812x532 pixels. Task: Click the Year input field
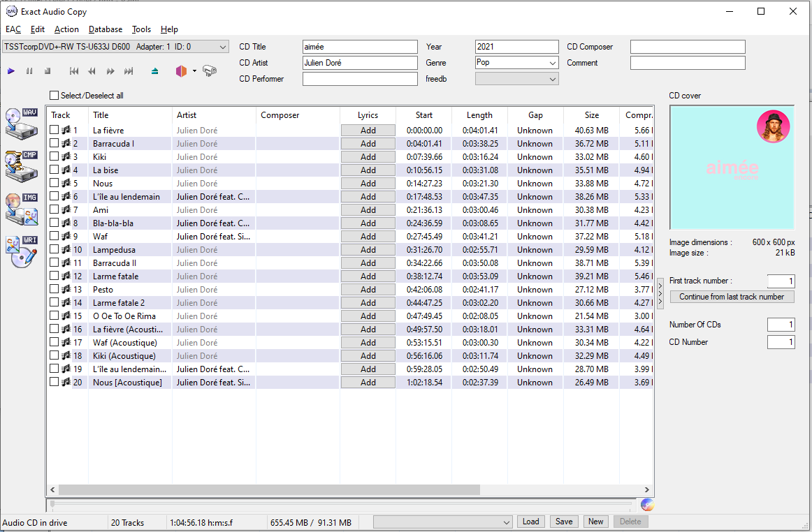click(x=517, y=47)
